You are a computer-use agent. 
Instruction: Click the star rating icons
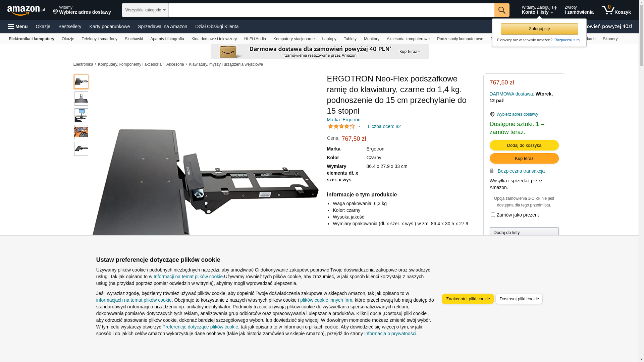tap(341, 126)
